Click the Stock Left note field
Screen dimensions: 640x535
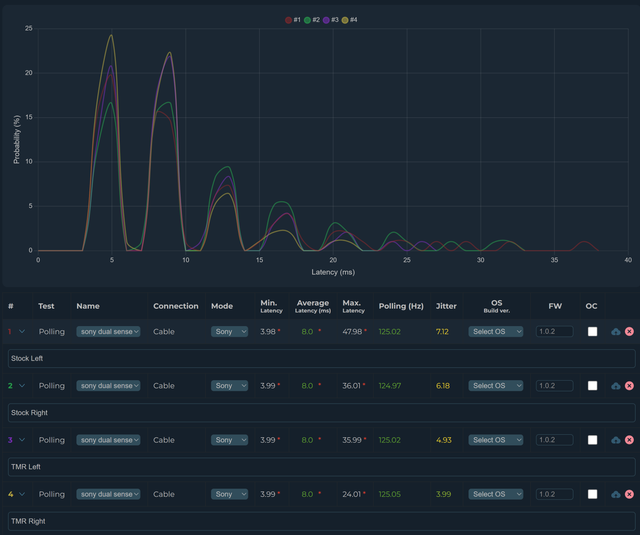[322, 359]
